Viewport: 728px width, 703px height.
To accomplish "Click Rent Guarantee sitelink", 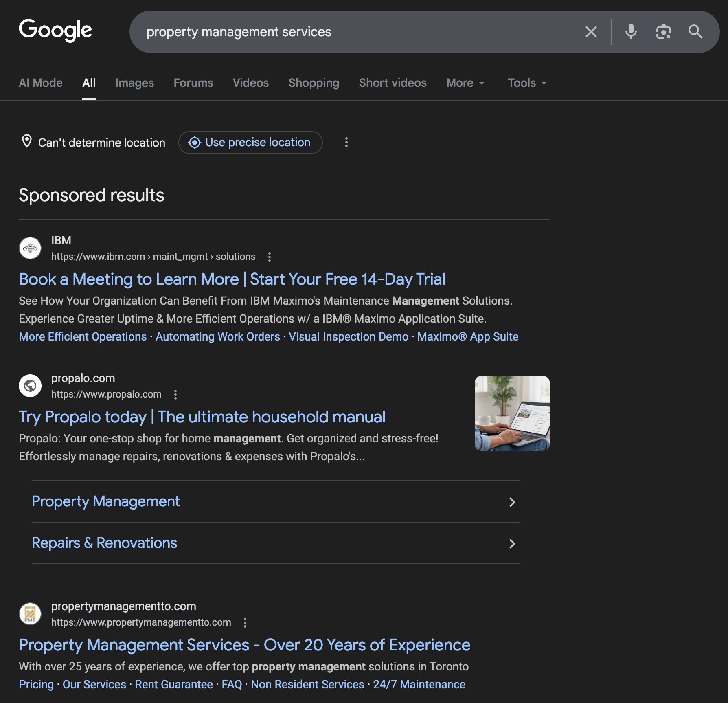I will click(174, 684).
